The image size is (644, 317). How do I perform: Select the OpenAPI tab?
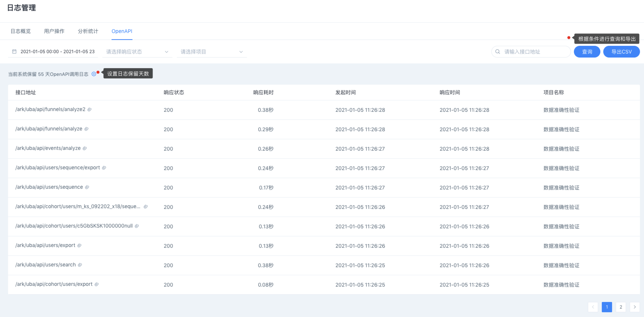click(122, 31)
